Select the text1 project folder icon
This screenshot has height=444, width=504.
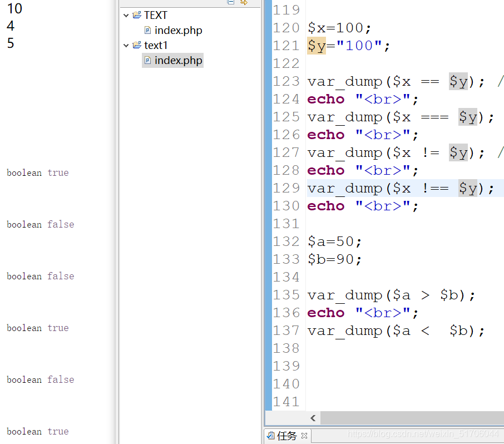[137, 45]
